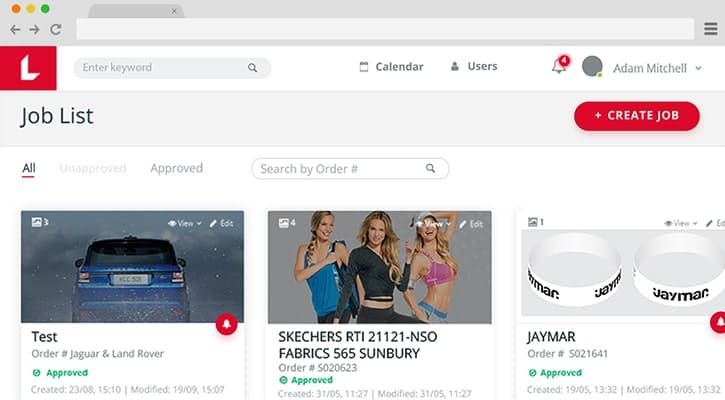The image size is (725, 400).
Task: Switch to the Unapproved tab
Action: 93,168
